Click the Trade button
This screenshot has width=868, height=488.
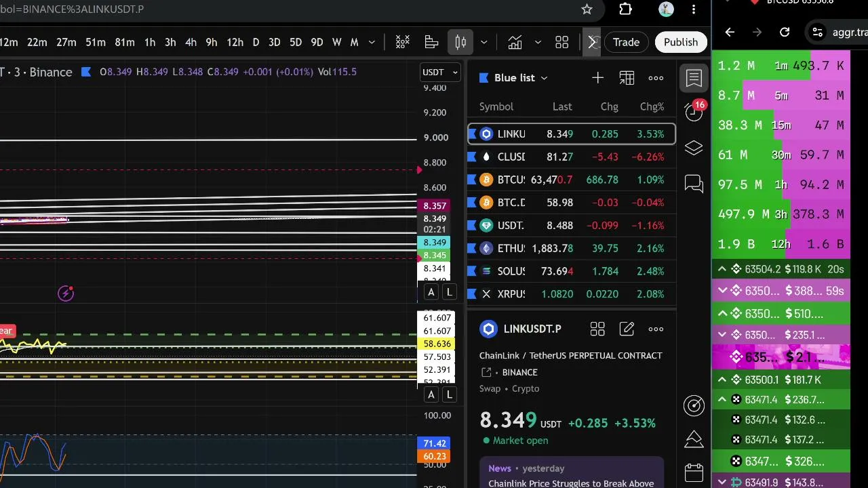(x=626, y=42)
